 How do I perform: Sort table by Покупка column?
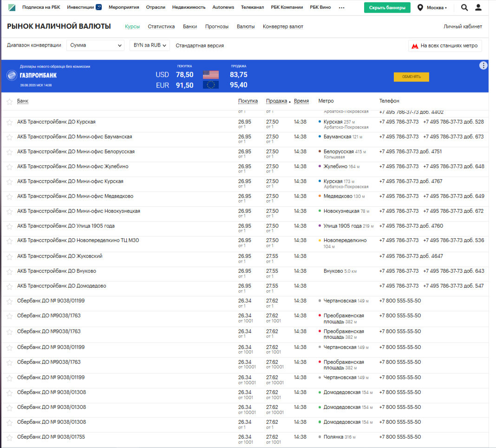pos(248,101)
